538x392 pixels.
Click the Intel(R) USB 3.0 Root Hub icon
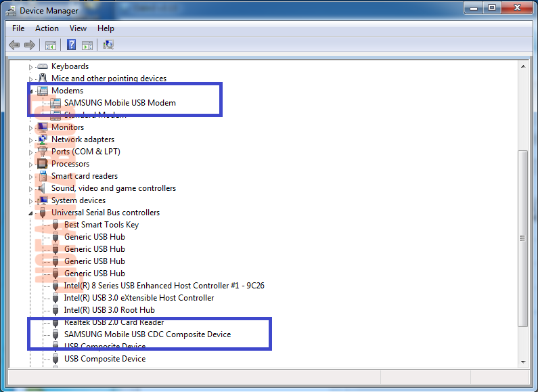tap(55, 310)
